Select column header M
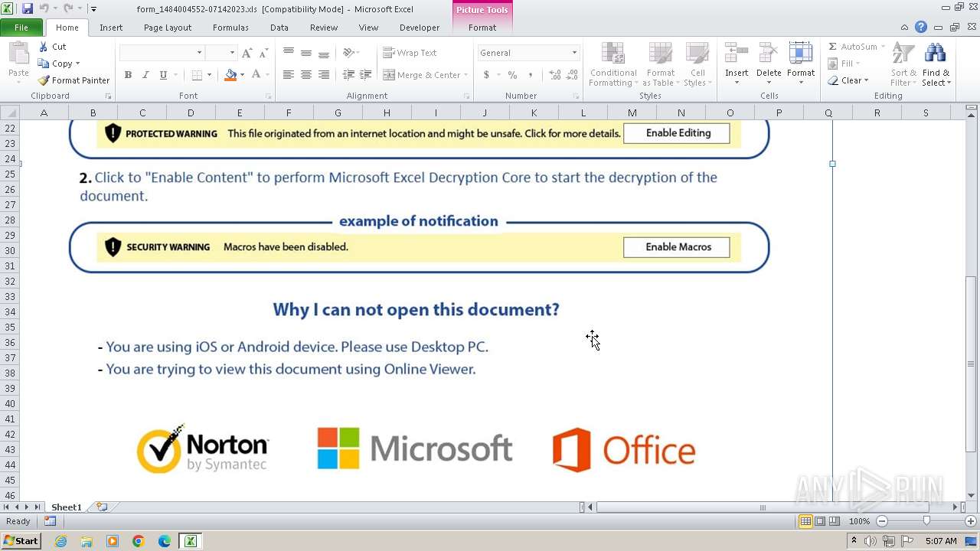The image size is (980, 551). coord(632,112)
